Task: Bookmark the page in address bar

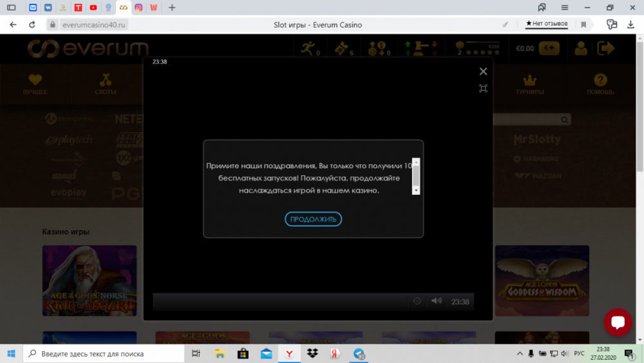Action: point(583,25)
